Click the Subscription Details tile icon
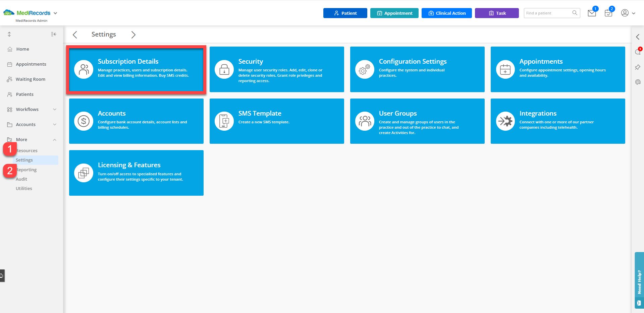644x313 pixels. tap(84, 69)
